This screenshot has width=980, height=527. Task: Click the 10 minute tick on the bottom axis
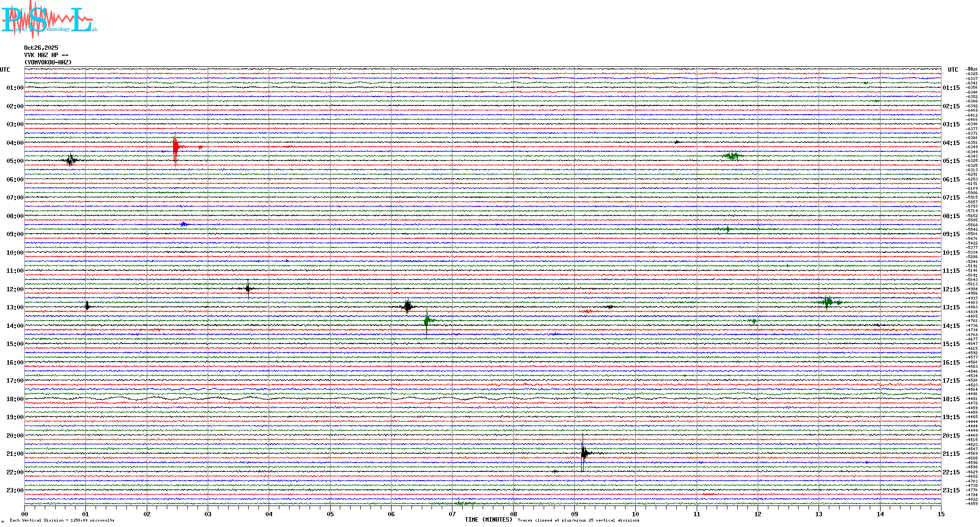coord(635,514)
